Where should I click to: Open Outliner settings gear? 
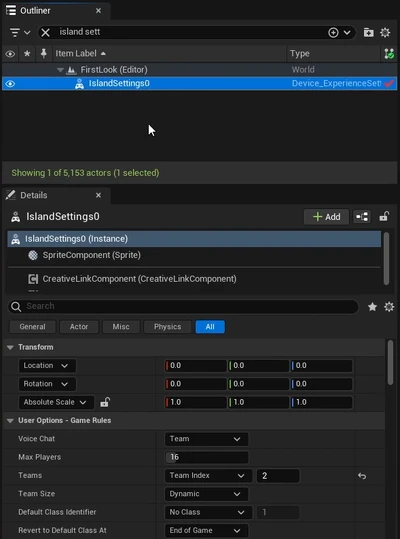pyautogui.click(x=385, y=32)
